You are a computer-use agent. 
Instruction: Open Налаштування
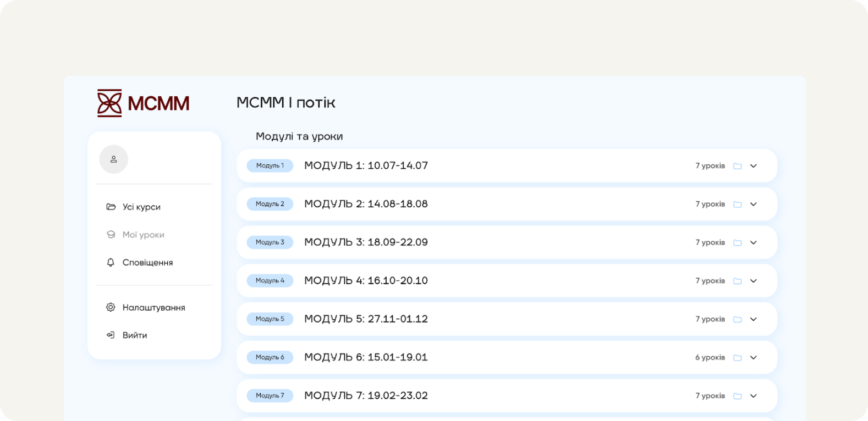153,307
